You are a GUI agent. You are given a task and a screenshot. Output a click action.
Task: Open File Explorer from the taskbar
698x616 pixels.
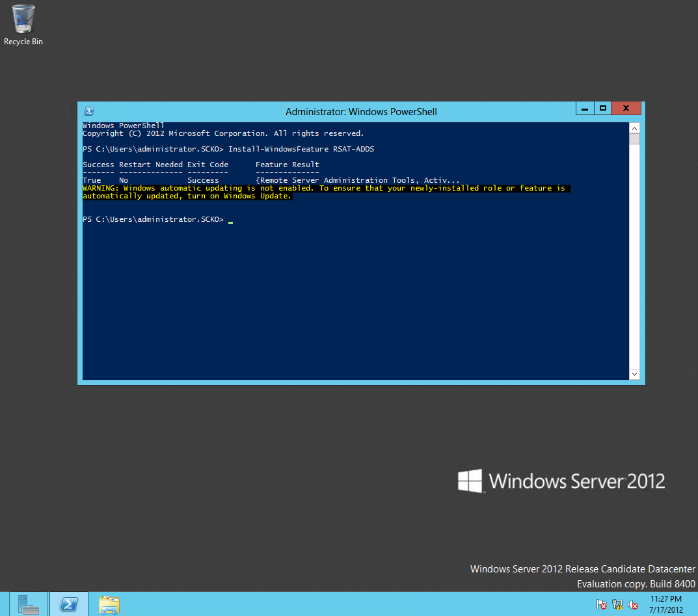point(109,604)
